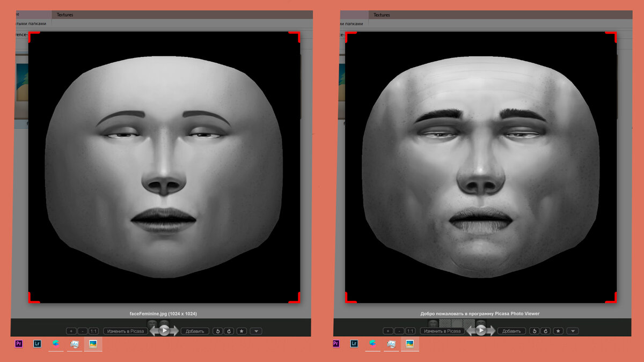Screen dimensions: 644x362
Task: Rotate masculine face photo counterclockwise
Action: coord(535,331)
